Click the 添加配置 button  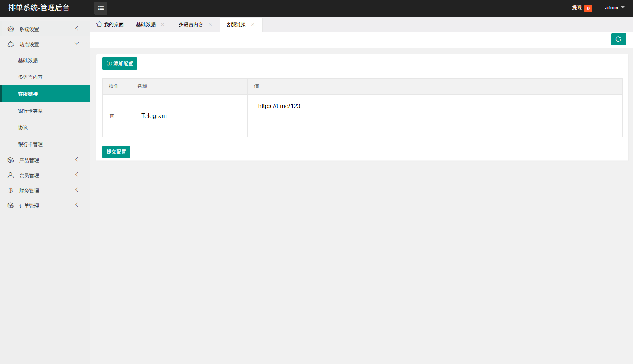tap(120, 63)
